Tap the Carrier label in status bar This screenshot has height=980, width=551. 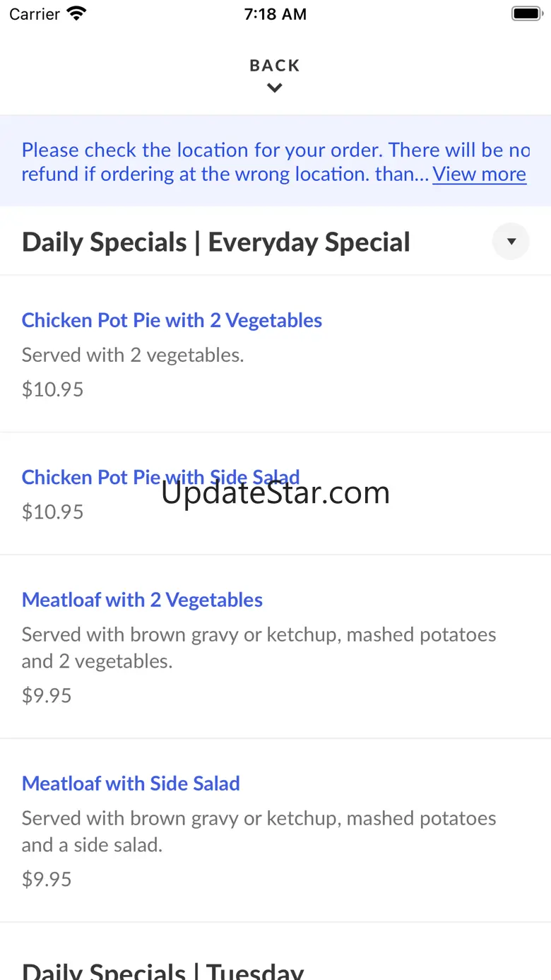[x=34, y=13]
